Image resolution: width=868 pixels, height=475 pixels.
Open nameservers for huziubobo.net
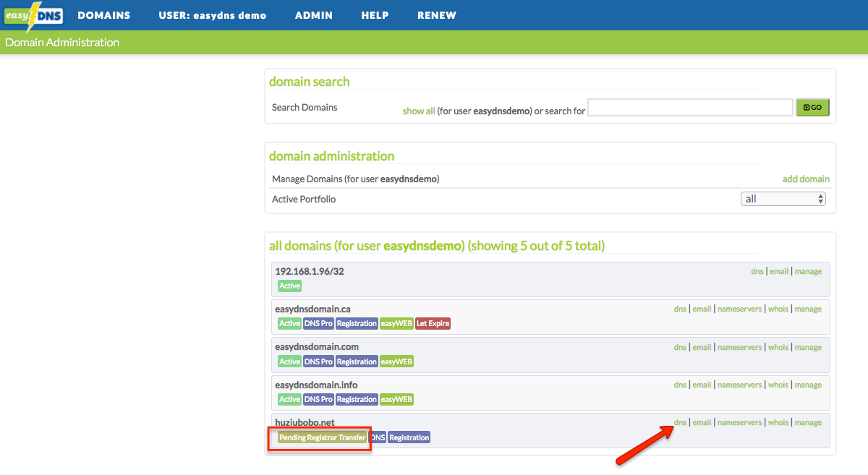click(x=739, y=422)
